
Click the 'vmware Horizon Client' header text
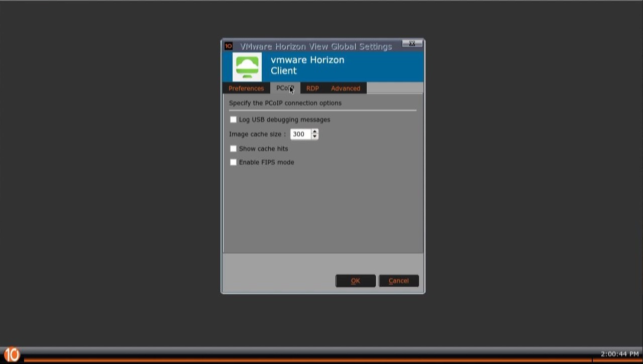pos(307,65)
